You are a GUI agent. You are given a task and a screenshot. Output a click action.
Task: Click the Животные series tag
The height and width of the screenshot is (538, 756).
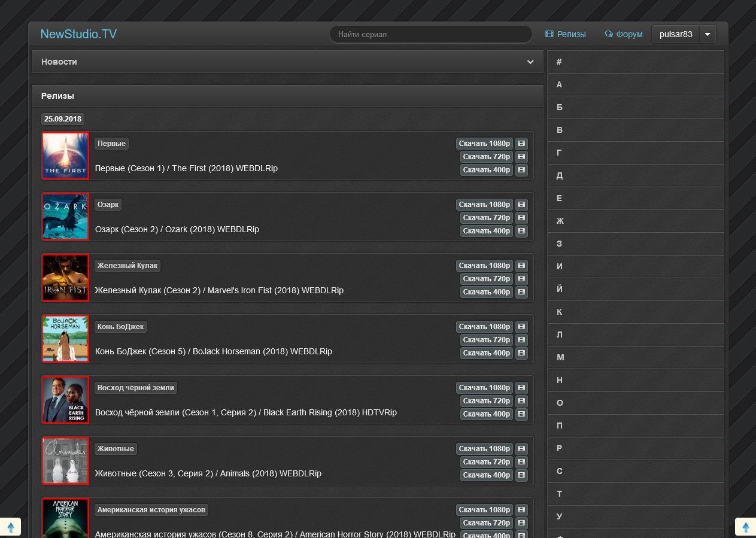(x=116, y=449)
